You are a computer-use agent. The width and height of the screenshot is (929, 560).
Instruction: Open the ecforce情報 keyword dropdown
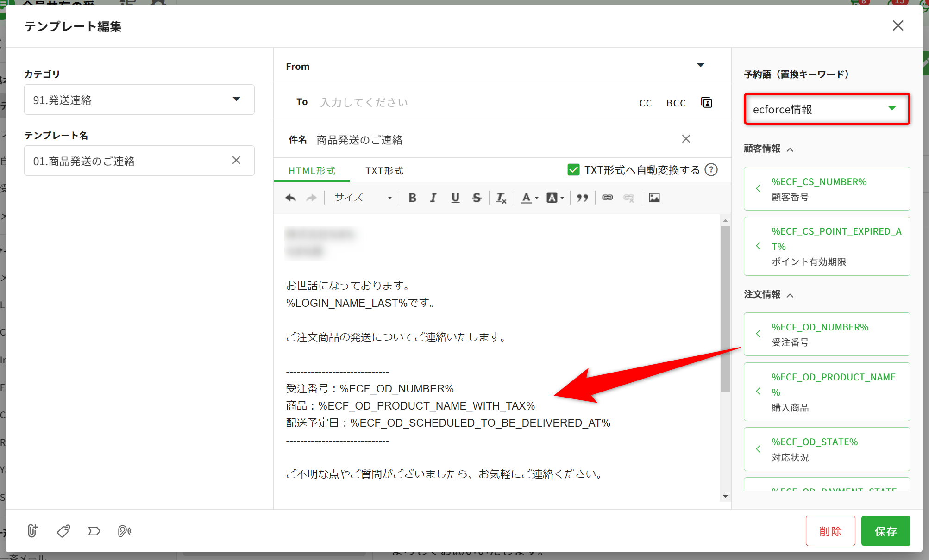pos(827,109)
